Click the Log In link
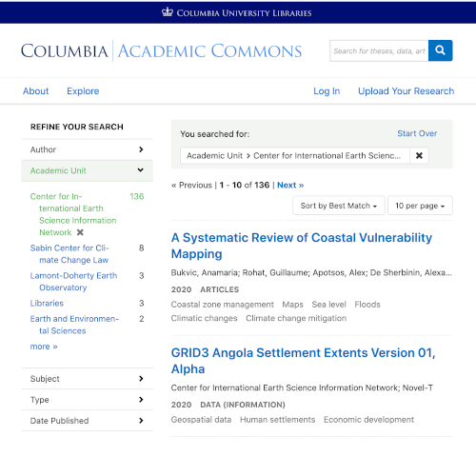This screenshot has height=476, width=476. pos(327,91)
